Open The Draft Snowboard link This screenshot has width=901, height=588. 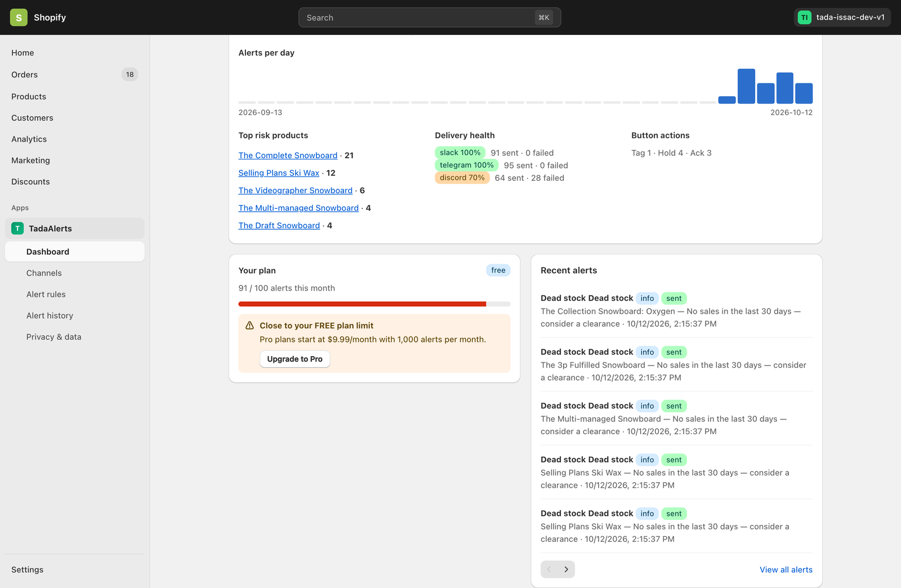click(x=279, y=225)
